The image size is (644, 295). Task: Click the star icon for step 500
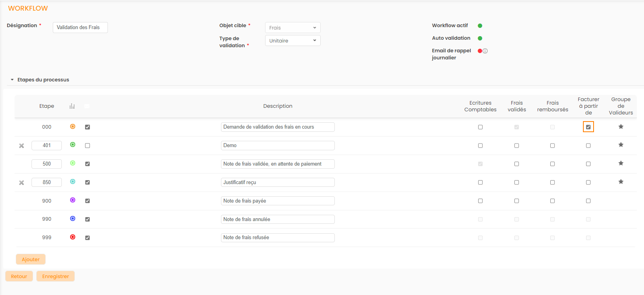621,163
